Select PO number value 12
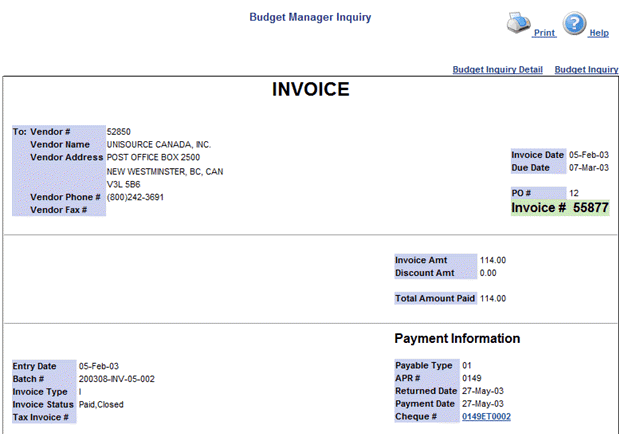Screen dimensions: 619x434 point(574,193)
